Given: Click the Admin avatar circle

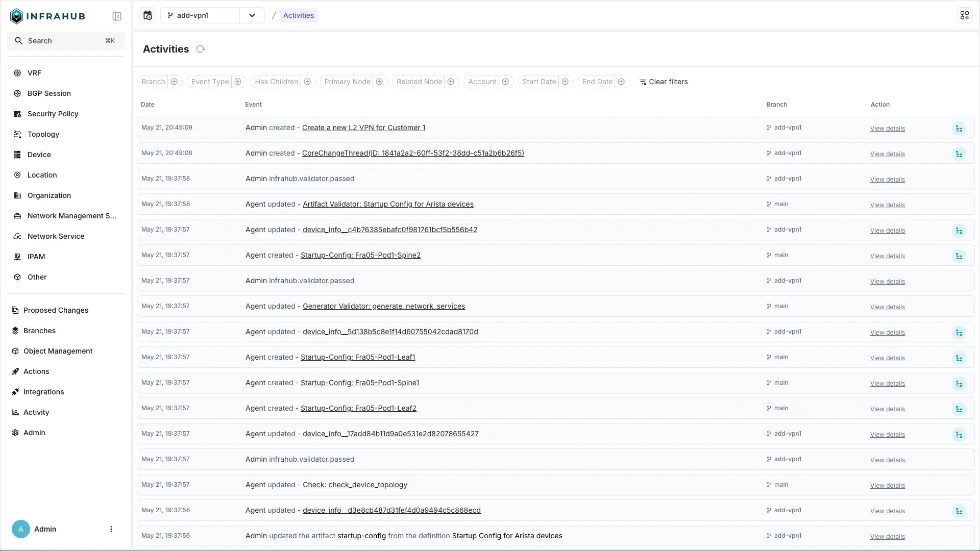Looking at the screenshot, I should point(21,529).
